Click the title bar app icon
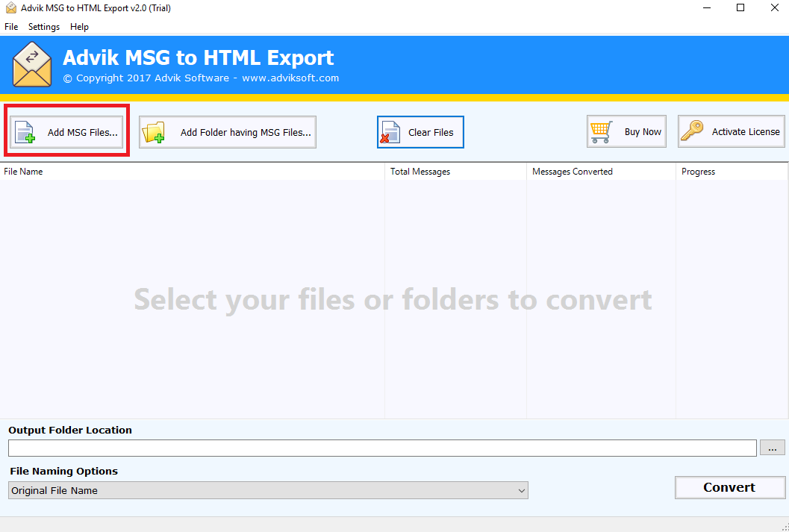 point(11,8)
